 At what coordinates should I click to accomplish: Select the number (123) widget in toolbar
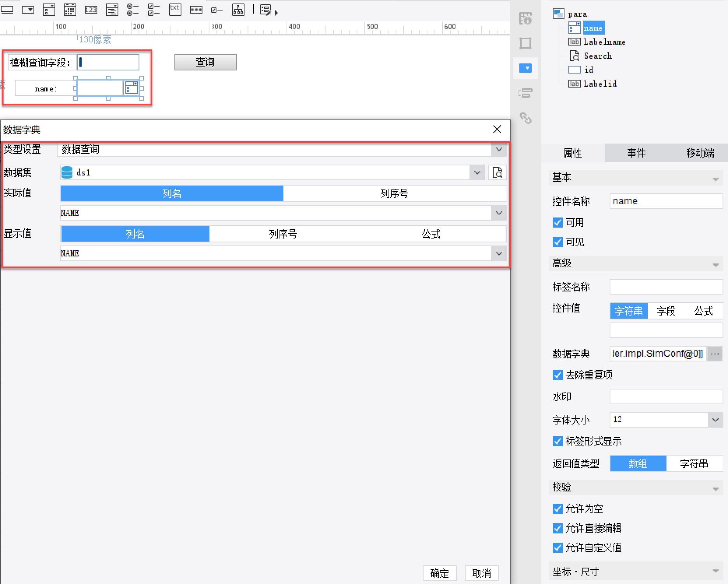[x=91, y=10]
